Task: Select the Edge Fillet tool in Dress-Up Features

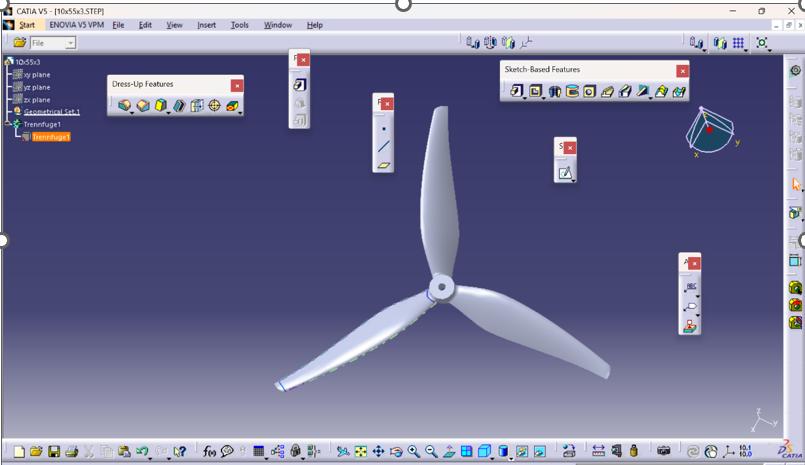Action: coord(124,105)
